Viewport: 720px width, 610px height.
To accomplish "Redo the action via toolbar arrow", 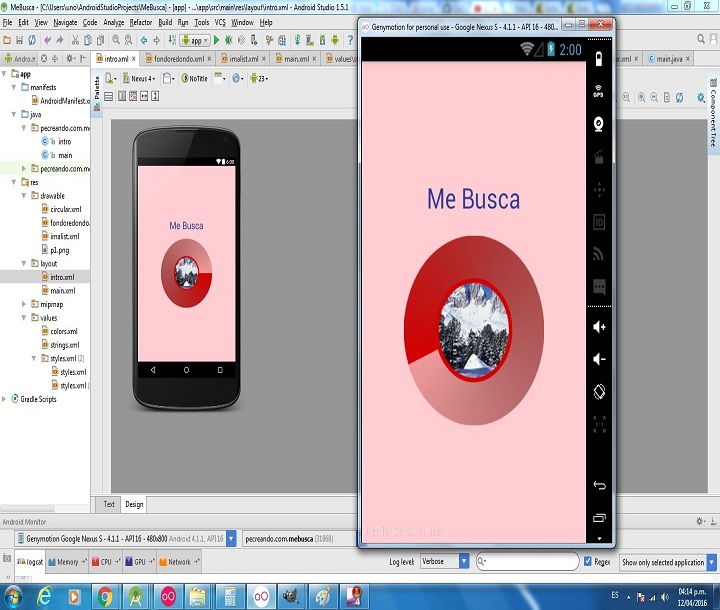I will (x=60, y=40).
